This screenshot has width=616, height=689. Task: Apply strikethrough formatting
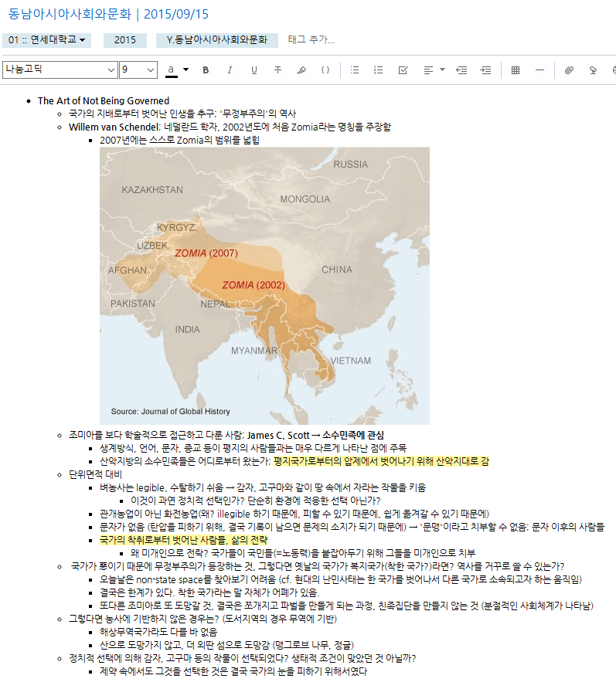[x=277, y=70]
